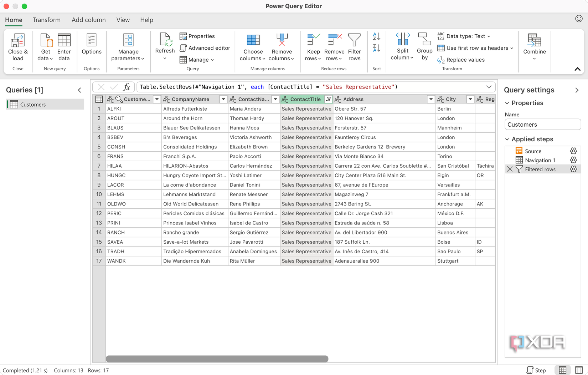Viewport: 588px width, 375px height.
Task: Expand the formula bar
Action: click(x=489, y=87)
